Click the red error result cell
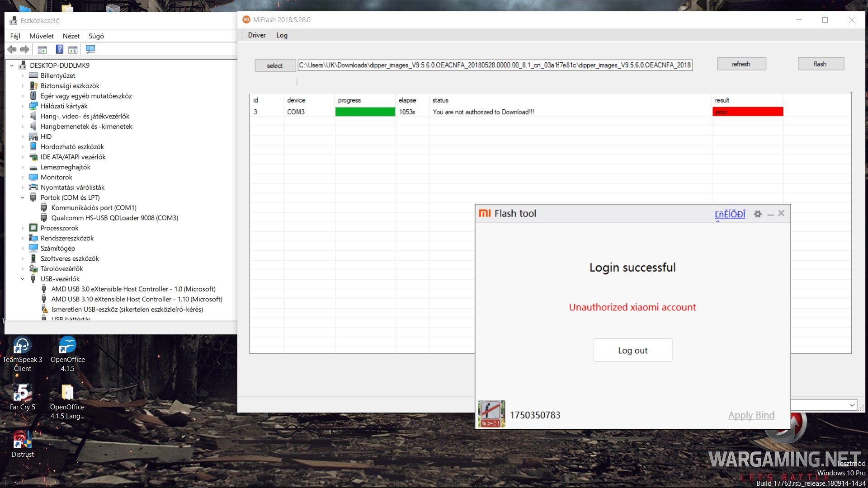Screen dimensions: 868x488 pos(747,112)
